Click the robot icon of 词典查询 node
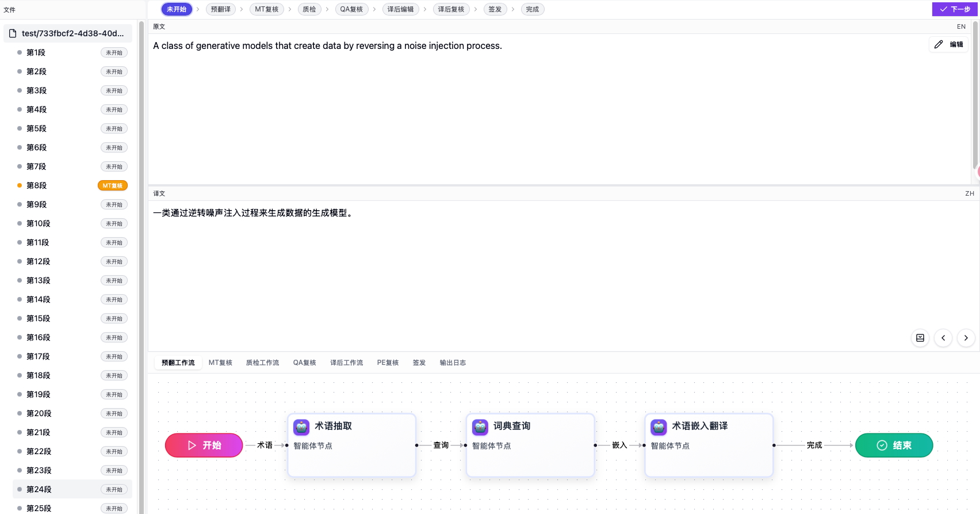Viewport: 980px width, 514px height. point(480,427)
